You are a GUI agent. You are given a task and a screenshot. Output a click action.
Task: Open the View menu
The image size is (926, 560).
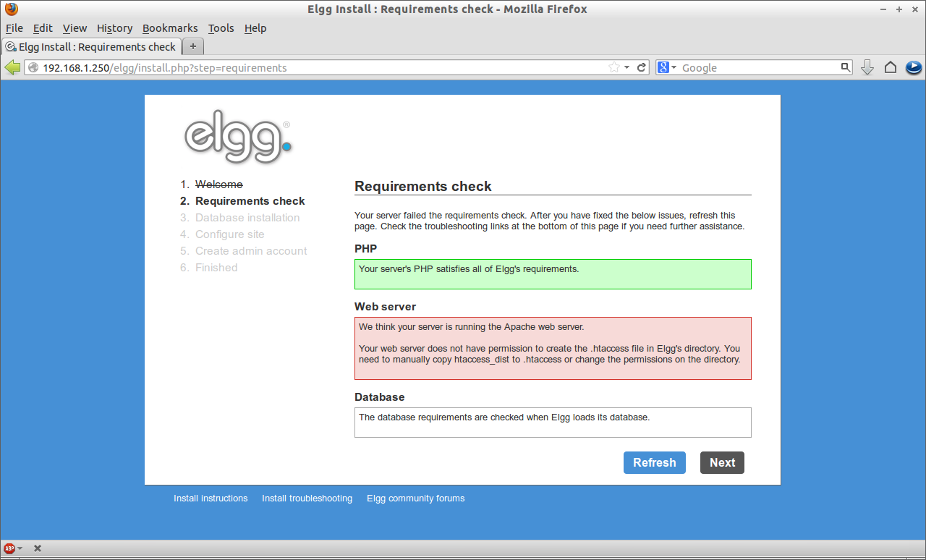pyautogui.click(x=75, y=28)
